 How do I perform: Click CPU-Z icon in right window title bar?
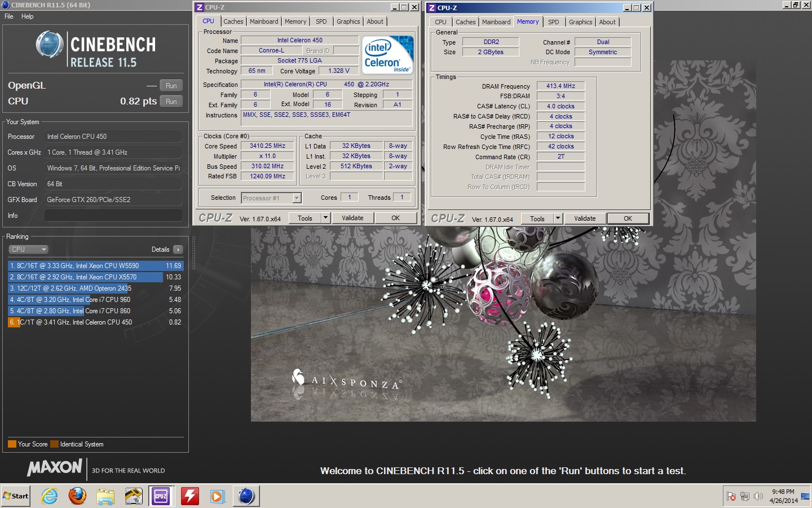click(432, 8)
